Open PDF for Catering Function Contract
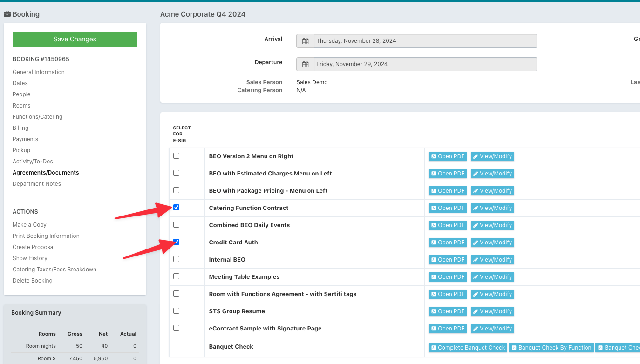640x364 pixels. [x=447, y=208]
